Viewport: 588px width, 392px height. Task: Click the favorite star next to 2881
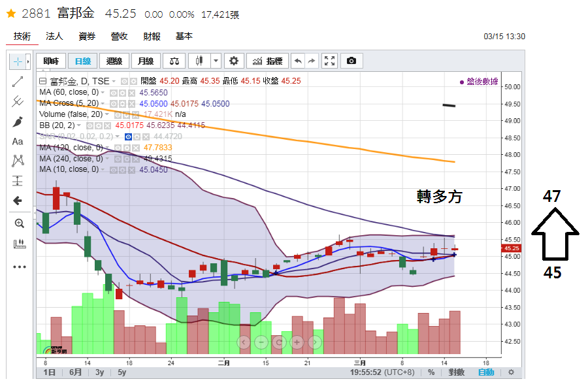pyautogui.click(x=11, y=14)
